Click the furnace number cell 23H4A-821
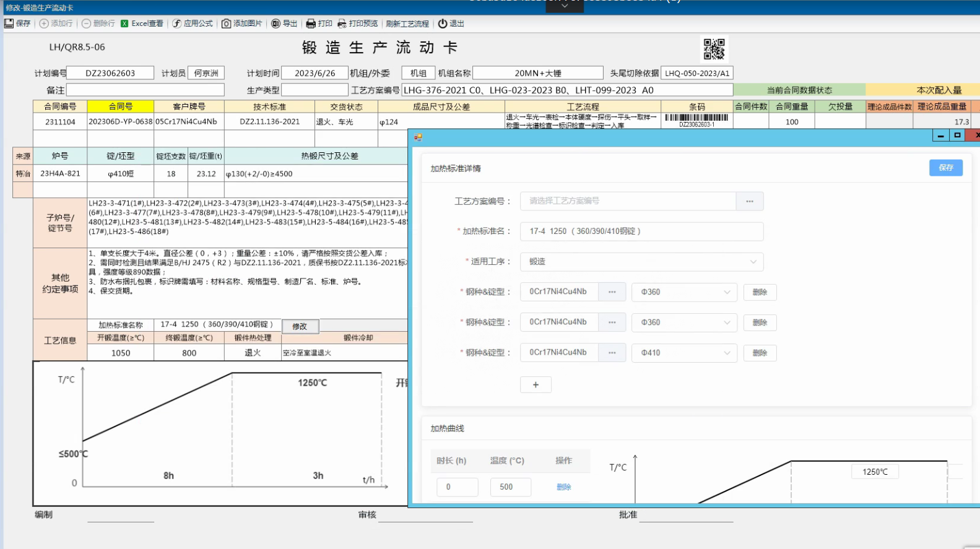 pyautogui.click(x=60, y=174)
